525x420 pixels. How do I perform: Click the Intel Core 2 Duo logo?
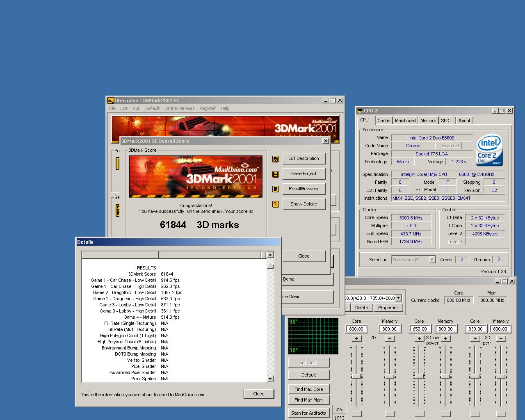click(490, 151)
